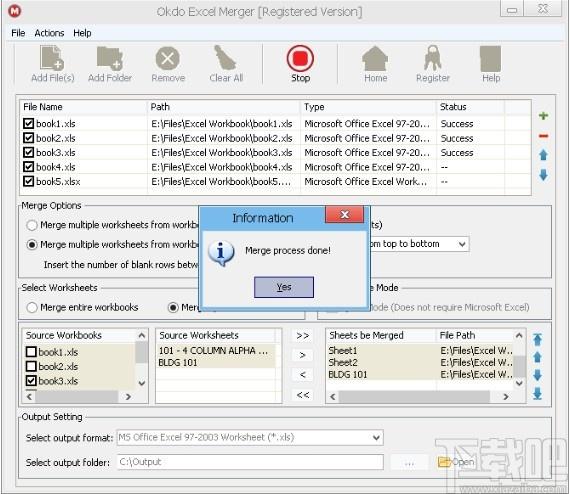Uncheck book2.xls in file list
The height and width of the screenshot is (494, 570).
28,138
